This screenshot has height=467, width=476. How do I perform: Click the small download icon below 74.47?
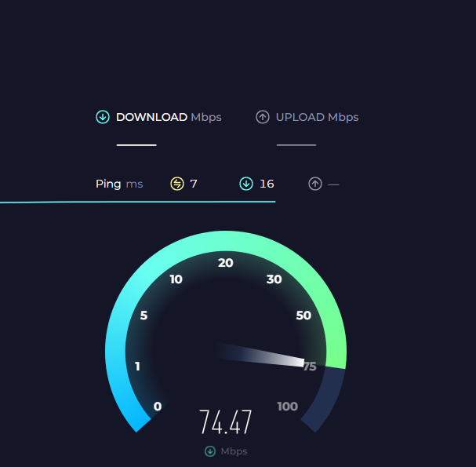210,451
